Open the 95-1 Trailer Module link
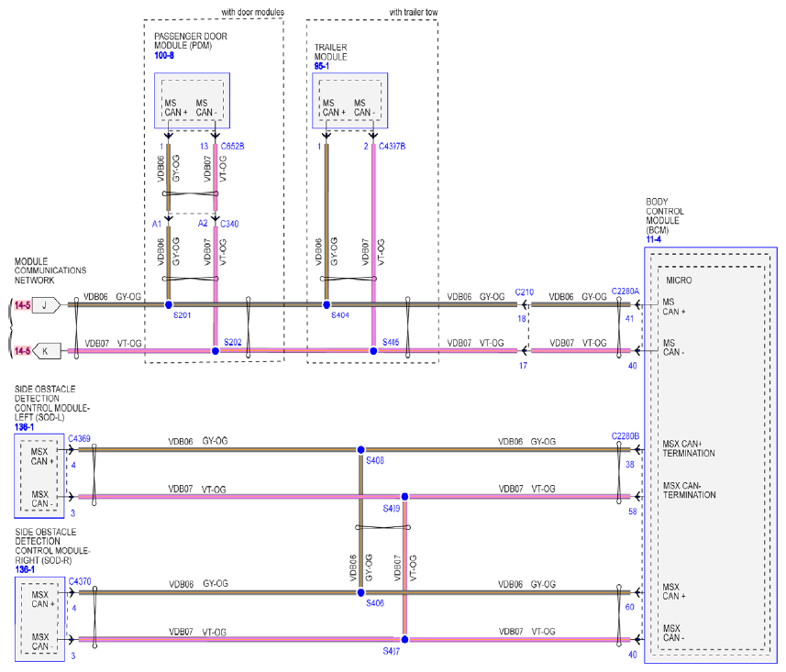Screen dimensions: 786x672 pos(321,66)
